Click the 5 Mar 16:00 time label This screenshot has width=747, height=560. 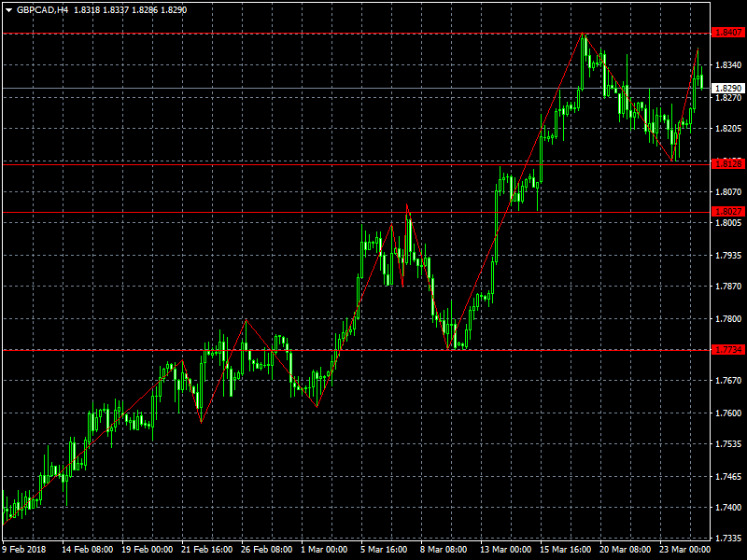click(384, 550)
